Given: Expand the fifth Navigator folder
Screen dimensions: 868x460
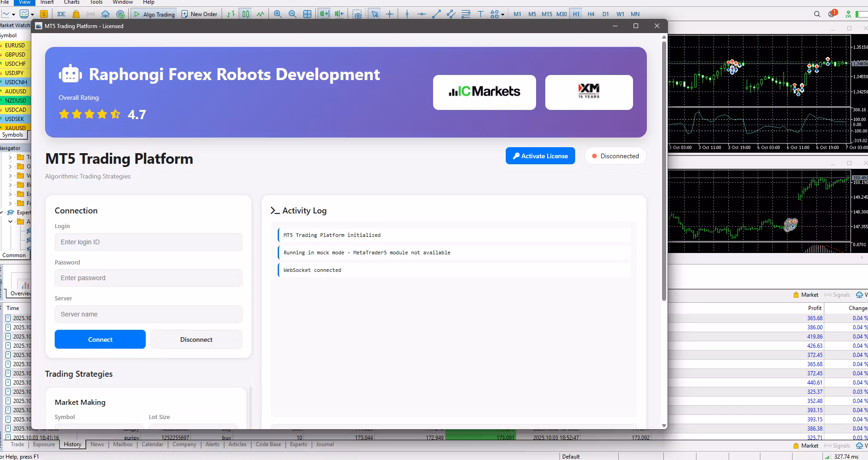Looking at the screenshot, I should pos(11,194).
